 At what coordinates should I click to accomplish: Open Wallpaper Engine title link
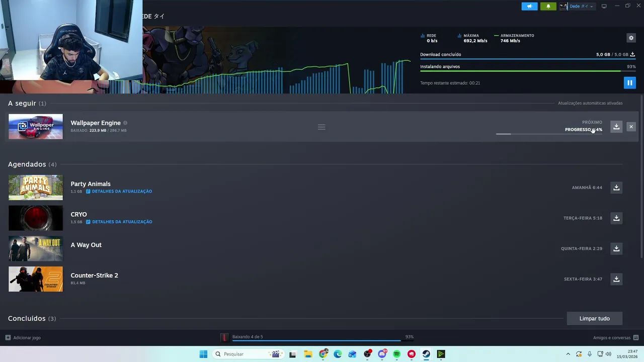(x=96, y=123)
